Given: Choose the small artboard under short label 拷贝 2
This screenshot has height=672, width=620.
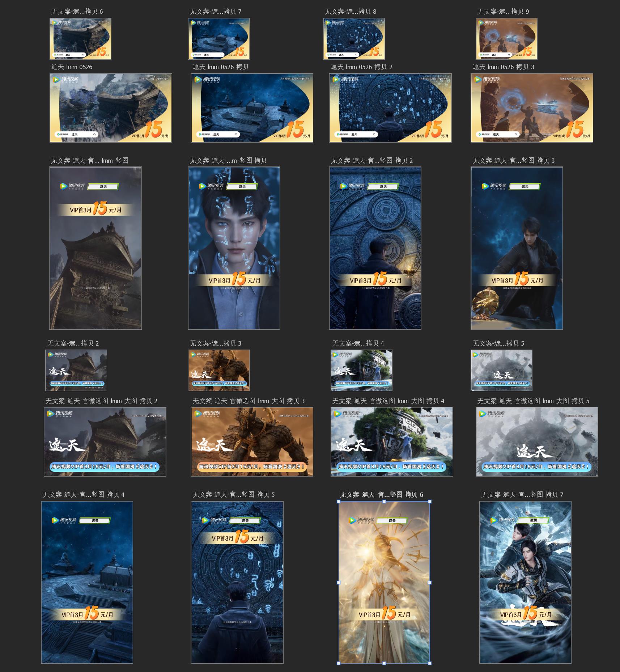Looking at the screenshot, I should point(76,370).
